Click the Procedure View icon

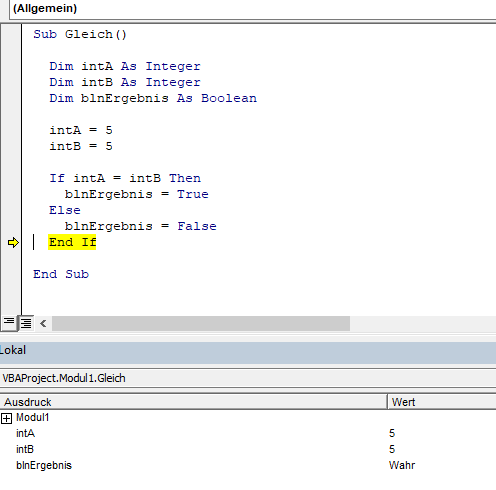[x=9, y=322]
